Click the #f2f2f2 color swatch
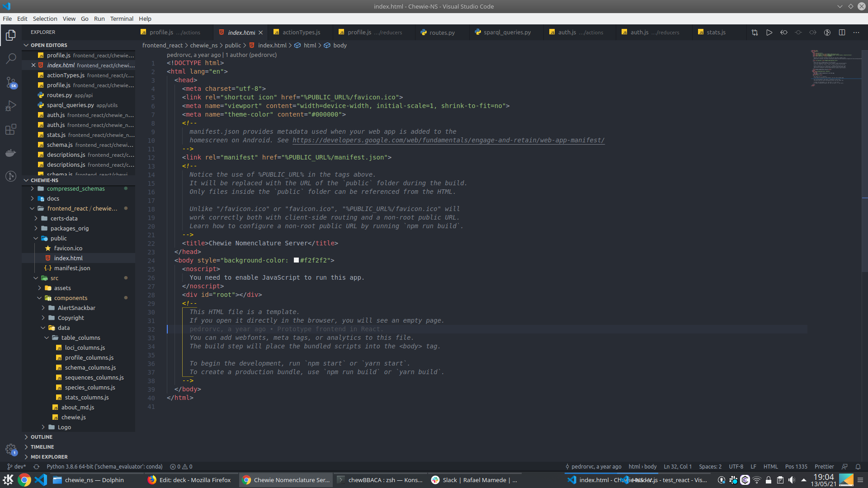 coord(297,260)
